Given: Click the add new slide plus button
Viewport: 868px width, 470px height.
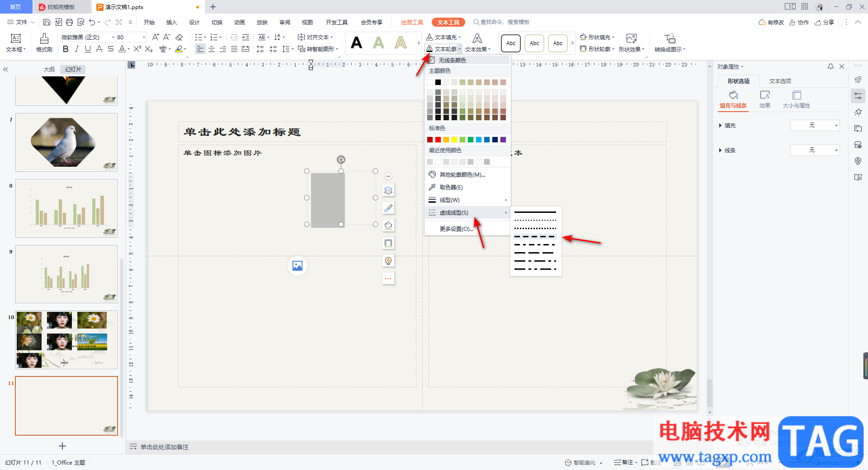Looking at the screenshot, I should 62,446.
